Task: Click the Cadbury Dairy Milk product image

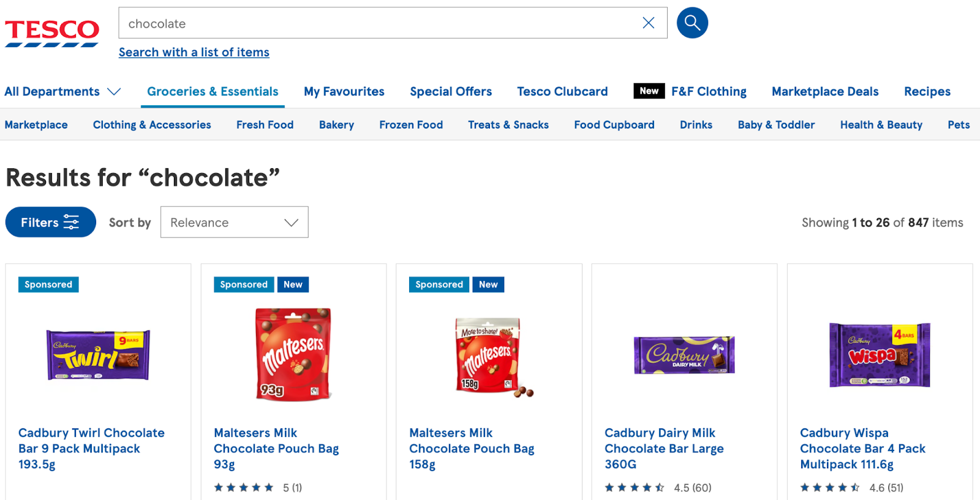Action: [x=684, y=355]
